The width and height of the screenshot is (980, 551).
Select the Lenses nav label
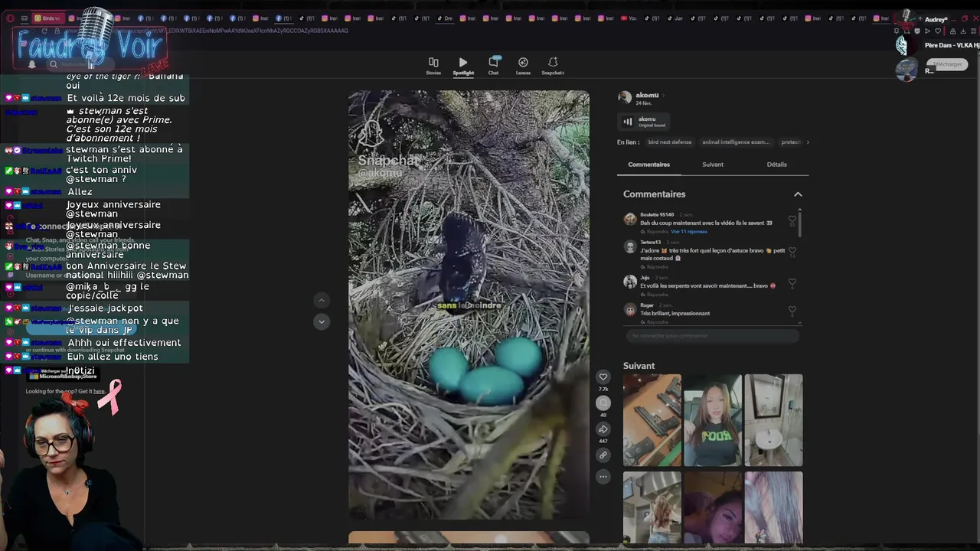(523, 73)
